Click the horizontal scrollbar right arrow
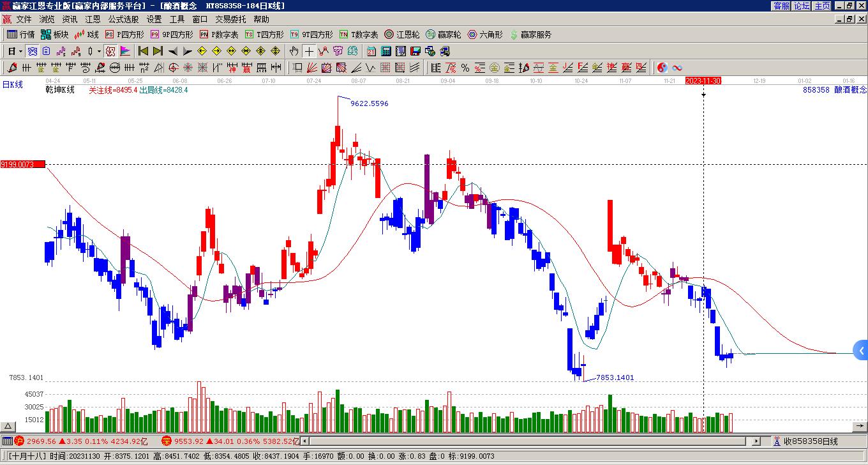The image size is (868, 465). click(x=757, y=441)
